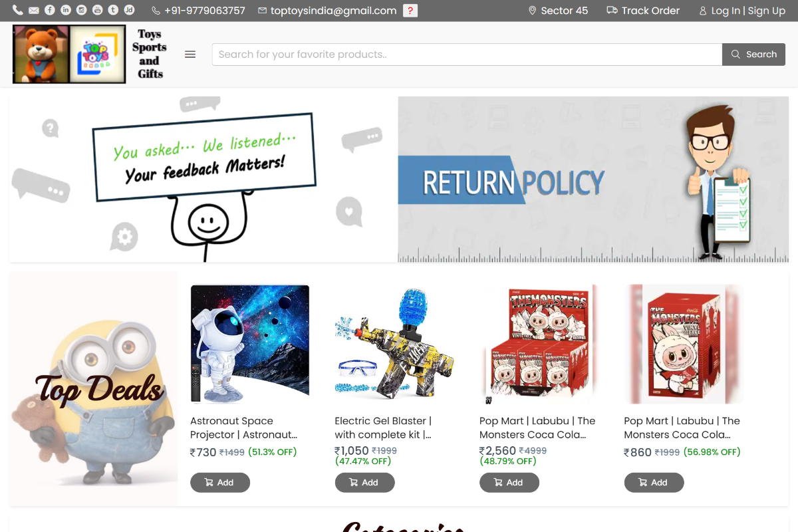Click the red question mark help icon
Image resolution: width=798 pixels, height=532 pixels.
(410, 11)
